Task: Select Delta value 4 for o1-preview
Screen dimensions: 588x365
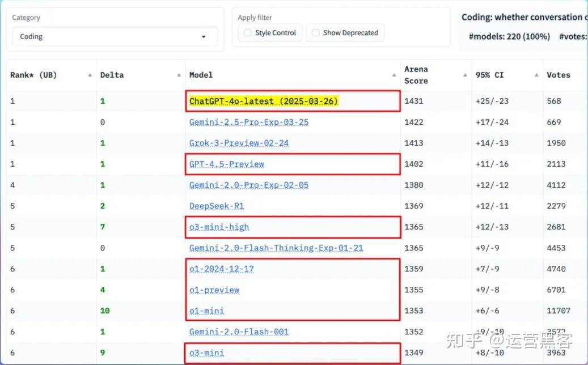Action: pyautogui.click(x=103, y=290)
